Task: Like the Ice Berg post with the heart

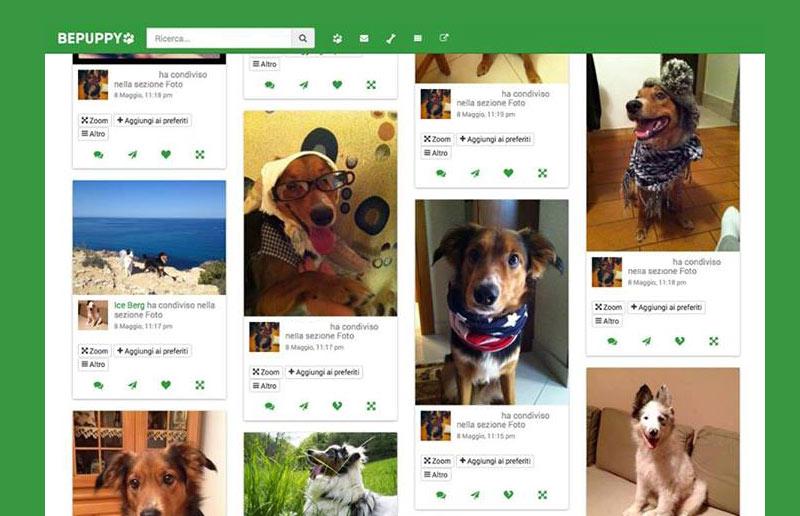Action: coord(166,385)
